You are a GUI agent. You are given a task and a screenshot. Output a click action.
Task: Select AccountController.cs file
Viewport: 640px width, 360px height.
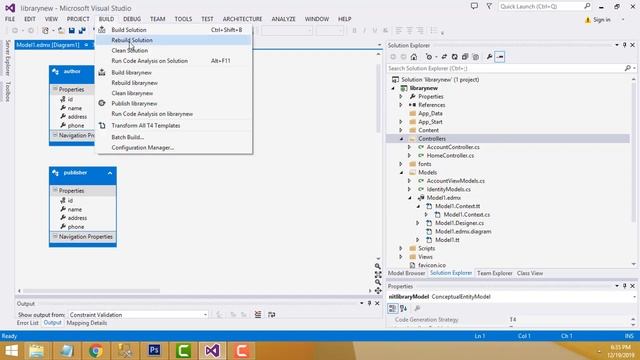pos(453,147)
